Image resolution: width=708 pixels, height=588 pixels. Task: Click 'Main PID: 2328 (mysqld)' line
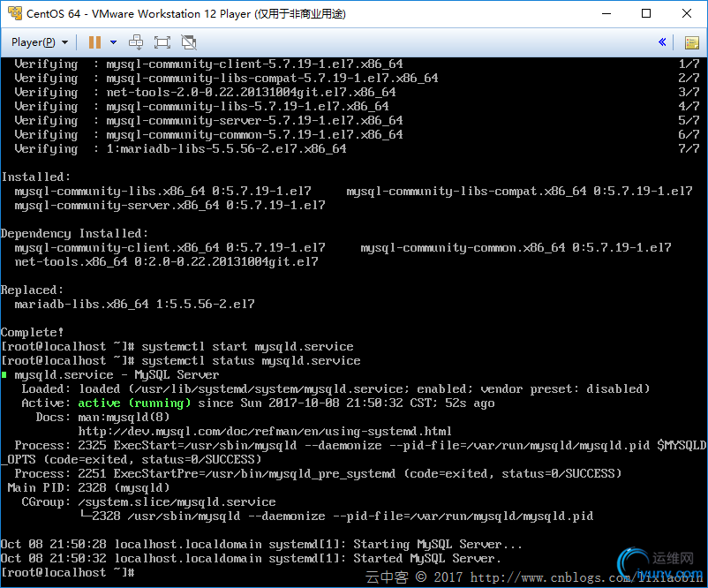pyautogui.click(x=88, y=487)
